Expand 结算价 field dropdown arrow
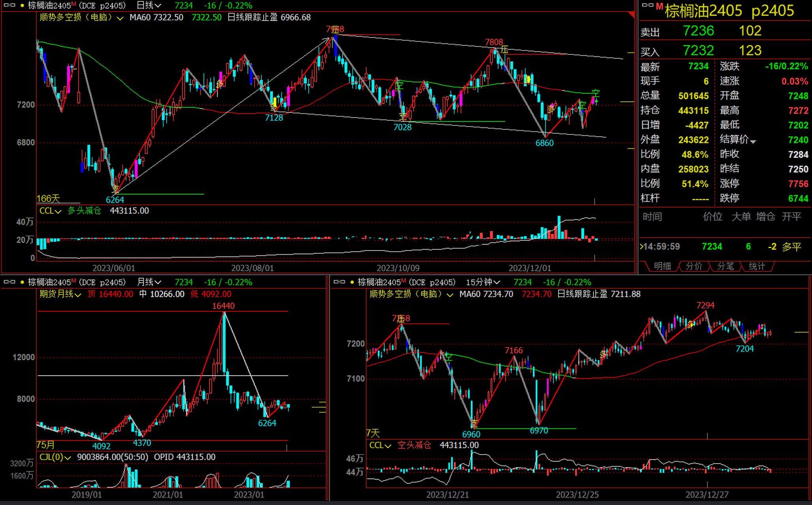 coord(753,141)
